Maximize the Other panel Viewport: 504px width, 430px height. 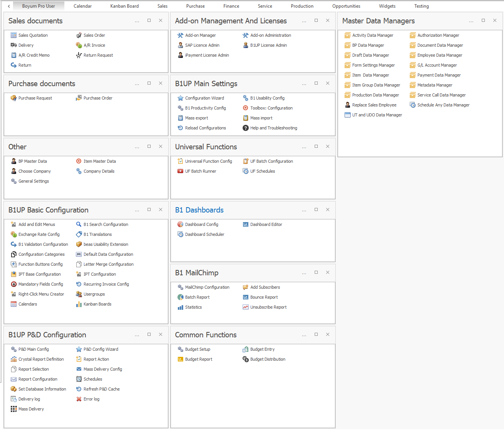(x=149, y=146)
